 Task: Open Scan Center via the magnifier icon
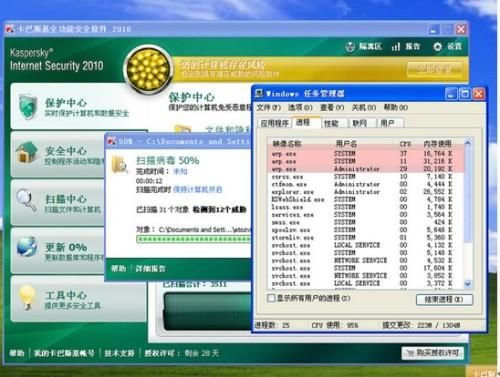[x=26, y=200]
